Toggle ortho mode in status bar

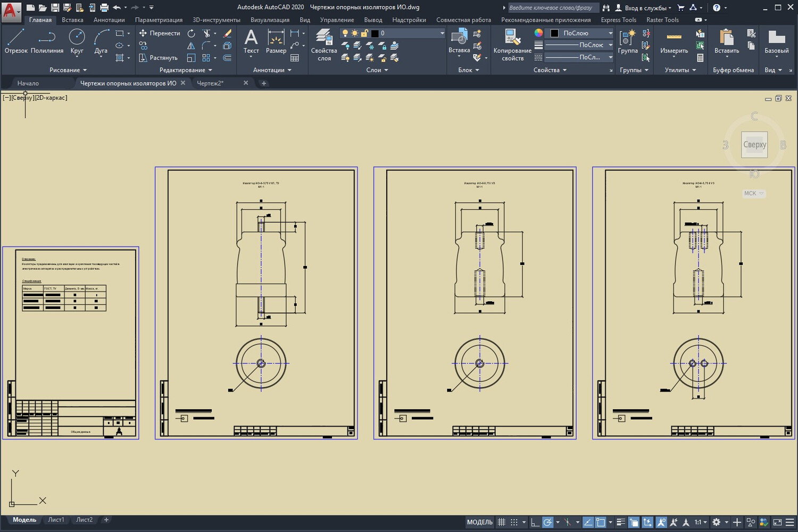(535, 522)
